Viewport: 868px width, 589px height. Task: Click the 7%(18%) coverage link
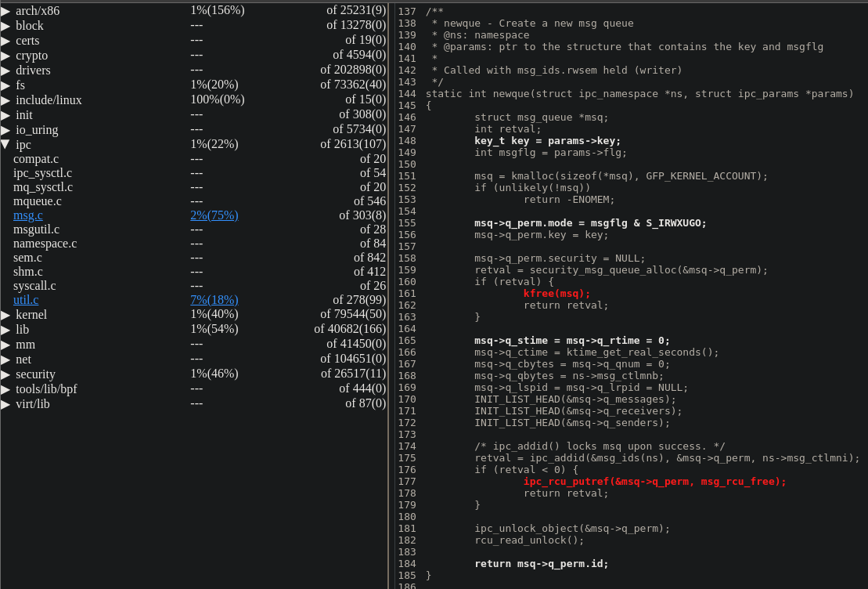214,300
